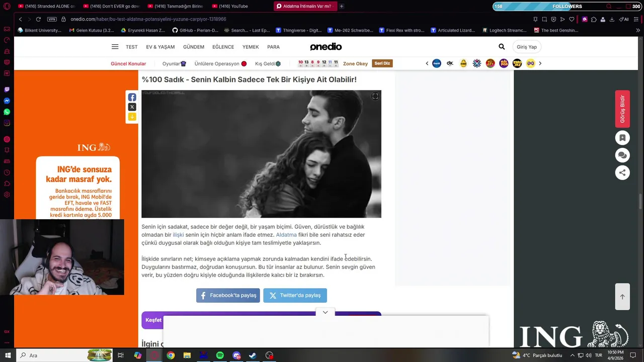The image size is (644, 362).
Task: Click the bookmark icon on right rail
Action: click(x=622, y=138)
